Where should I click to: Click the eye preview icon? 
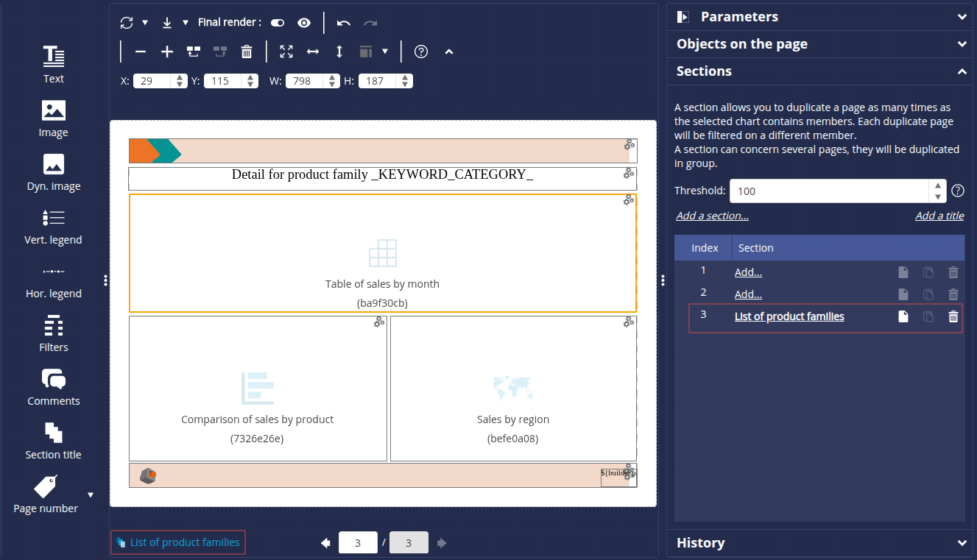tap(304, 23)
